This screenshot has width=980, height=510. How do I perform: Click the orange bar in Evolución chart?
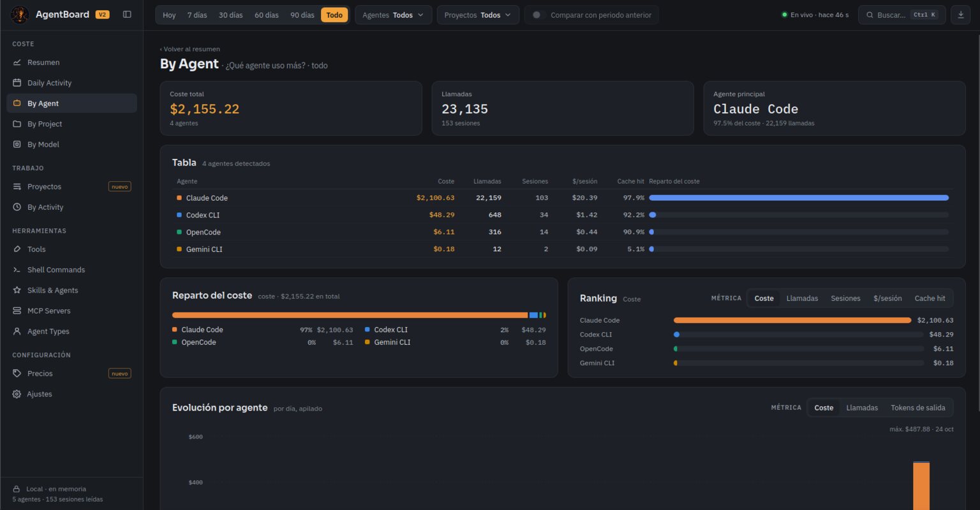tap(921, 486)
